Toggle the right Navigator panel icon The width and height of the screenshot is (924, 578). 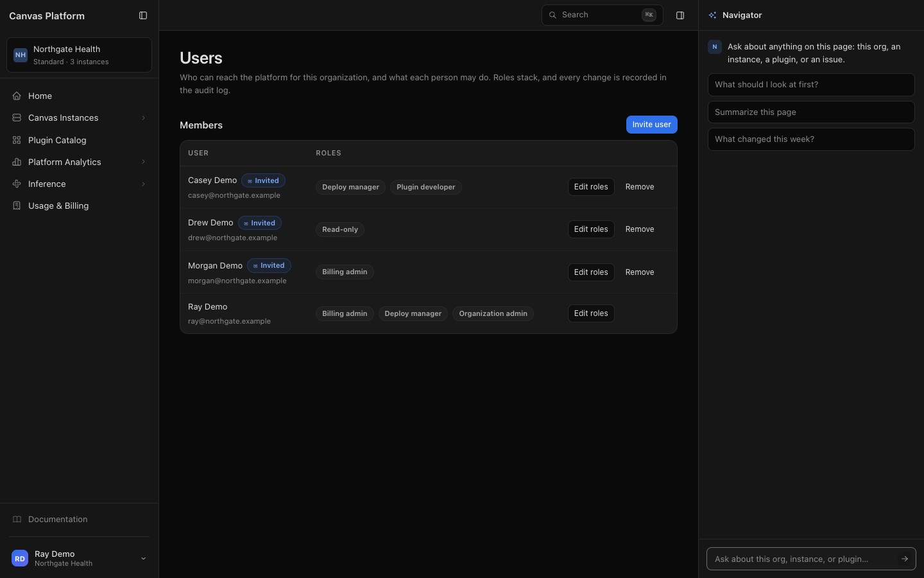680,15
